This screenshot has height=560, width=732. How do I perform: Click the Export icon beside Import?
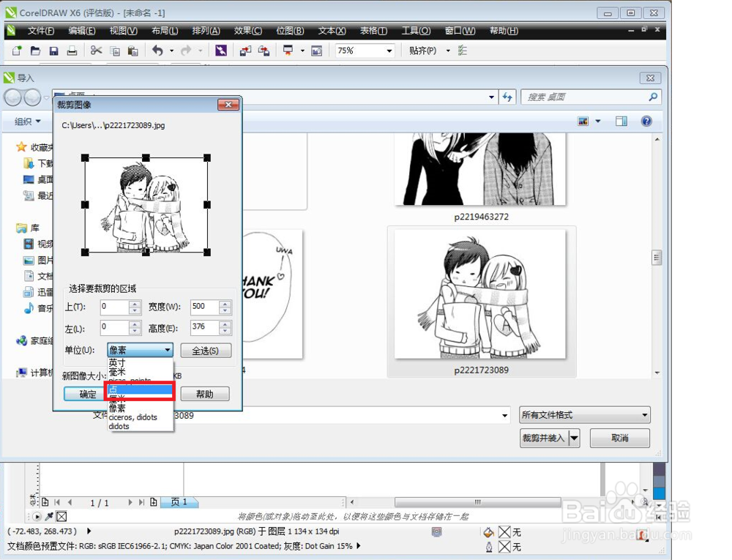coord(264,51)
